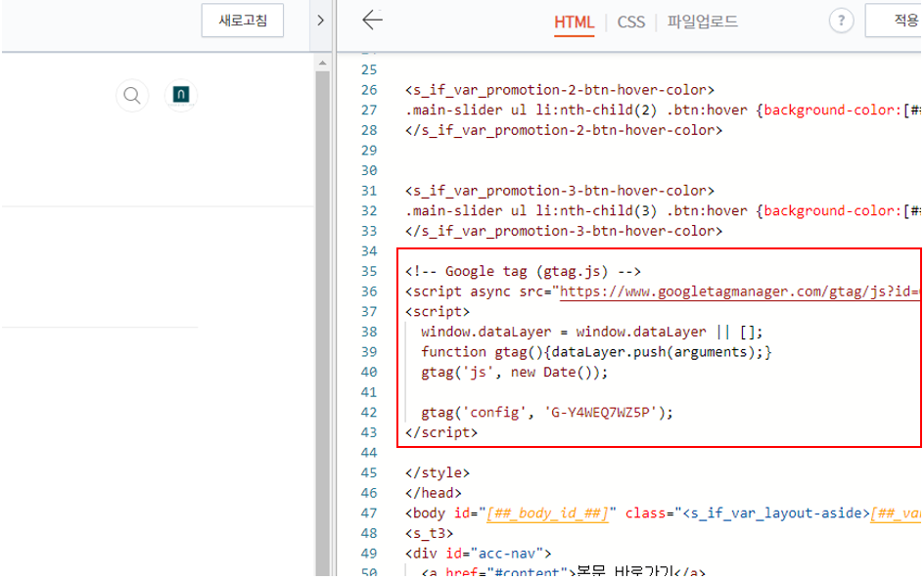Click the search magnifier icon in preview
Viewport: 924px width, 580px height.
point(132,96)
